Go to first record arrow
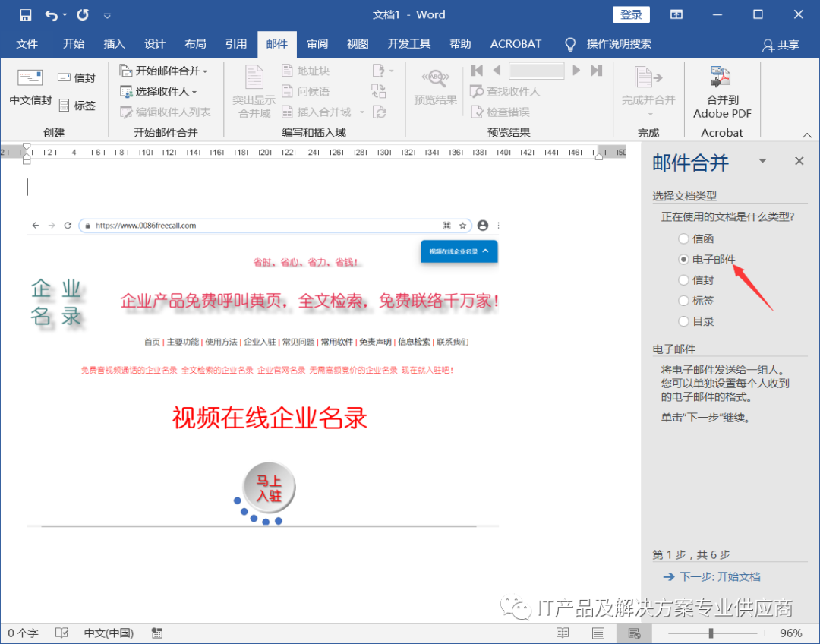This screenshot has height=644, width=820. pos(477,70)
